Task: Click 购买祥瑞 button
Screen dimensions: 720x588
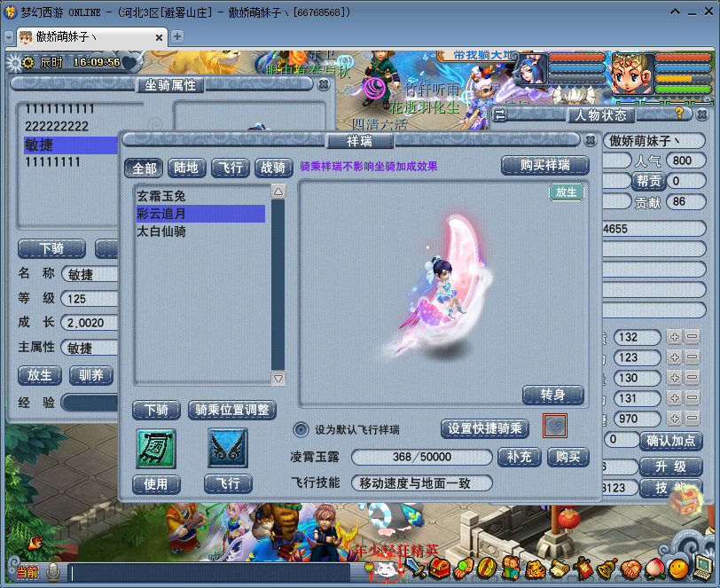Action: click(545, 165)
